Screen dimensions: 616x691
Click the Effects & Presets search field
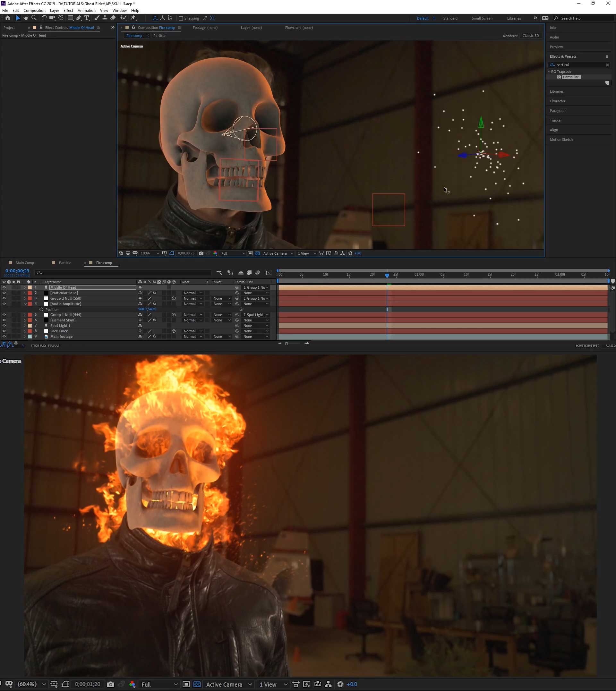pyautogui.click(x=580, y=64)
